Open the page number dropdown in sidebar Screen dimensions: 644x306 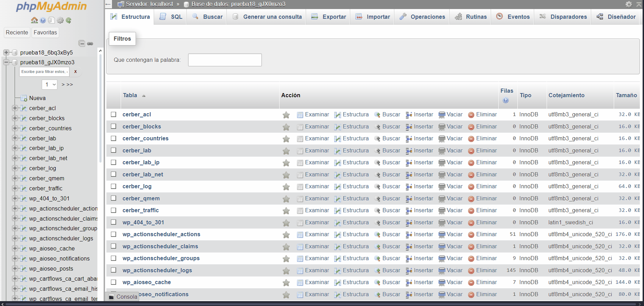[49, 84]
